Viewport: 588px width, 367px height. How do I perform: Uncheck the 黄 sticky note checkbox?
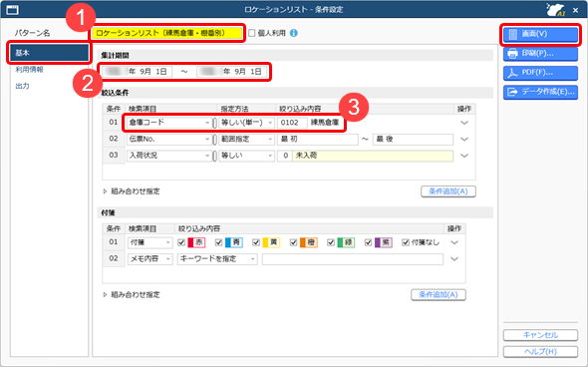pyautogui.click(x=256, y=242)
